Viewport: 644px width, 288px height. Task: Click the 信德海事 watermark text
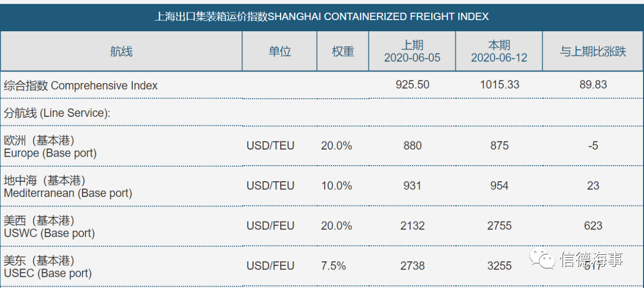coord(591,259)
